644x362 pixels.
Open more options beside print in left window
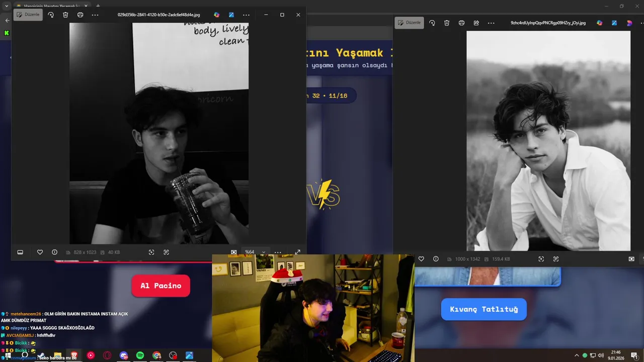tap(95, 15)
